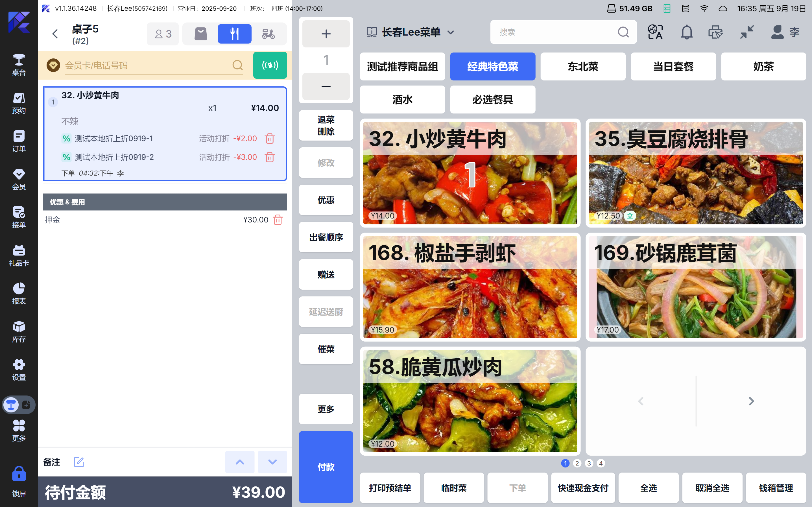This screenshot has width=812, height=507.
Task: Increase quantity with the plus stepper
Action: (326, 34)
